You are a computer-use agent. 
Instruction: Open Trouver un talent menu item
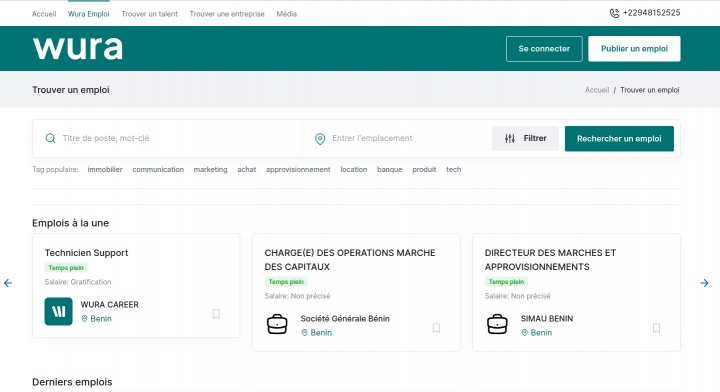[149, 14]
